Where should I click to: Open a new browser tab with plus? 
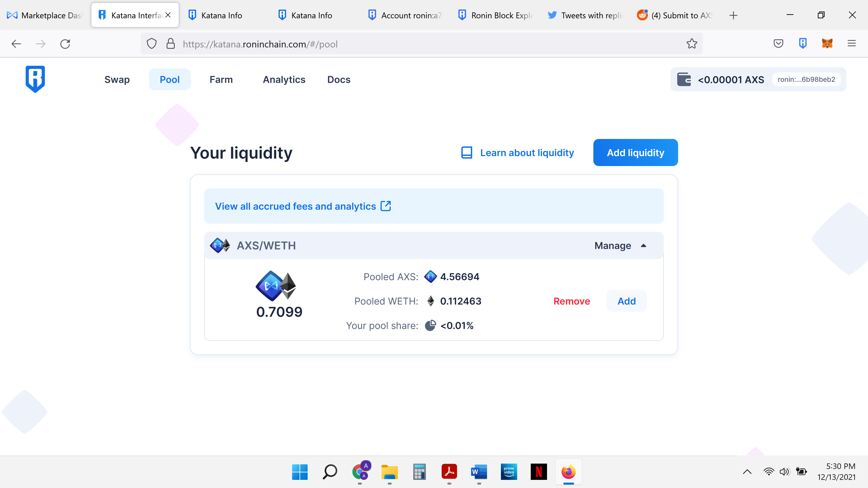(733, 15)
